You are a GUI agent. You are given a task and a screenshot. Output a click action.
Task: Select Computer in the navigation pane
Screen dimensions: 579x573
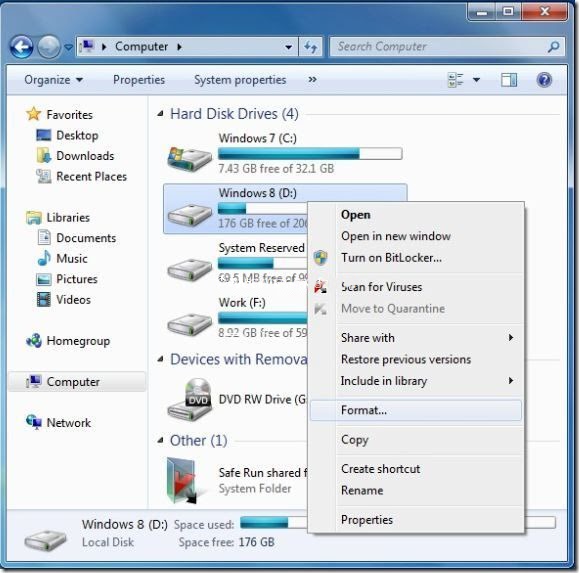tap(77, 382)
